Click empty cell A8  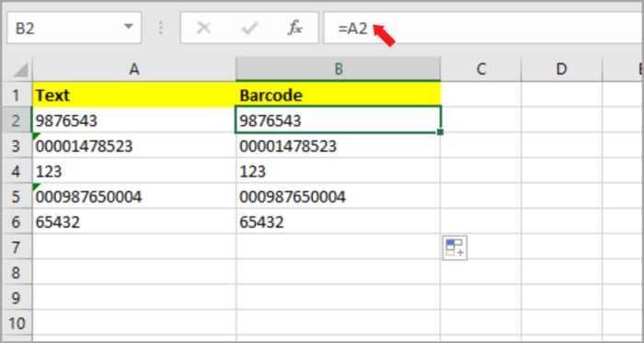coord(134,272)
